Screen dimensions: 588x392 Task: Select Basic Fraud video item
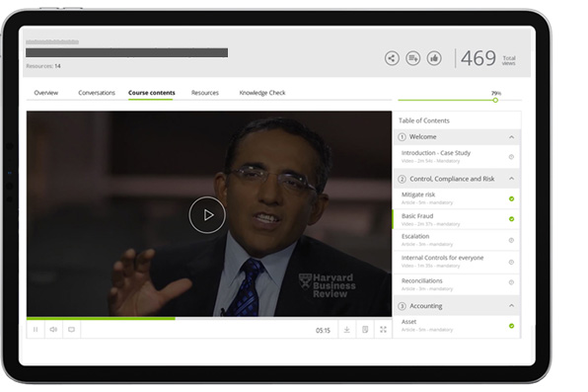(457, 219)
